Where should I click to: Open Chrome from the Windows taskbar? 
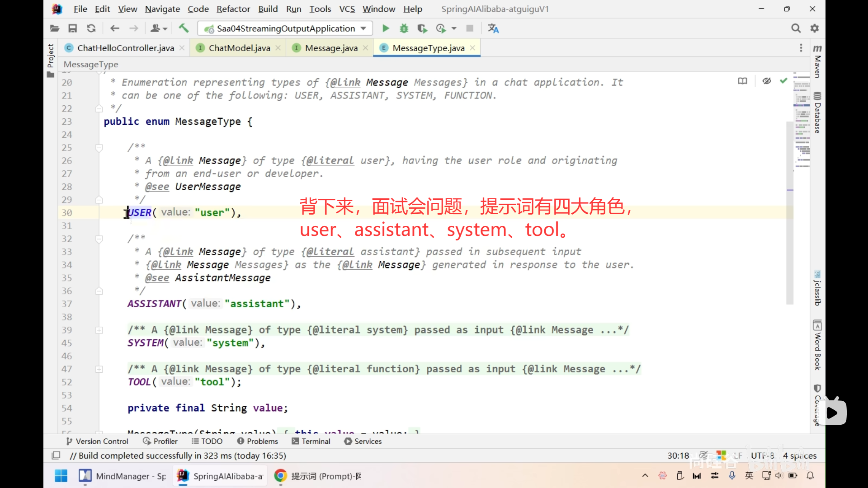point(280,476)
